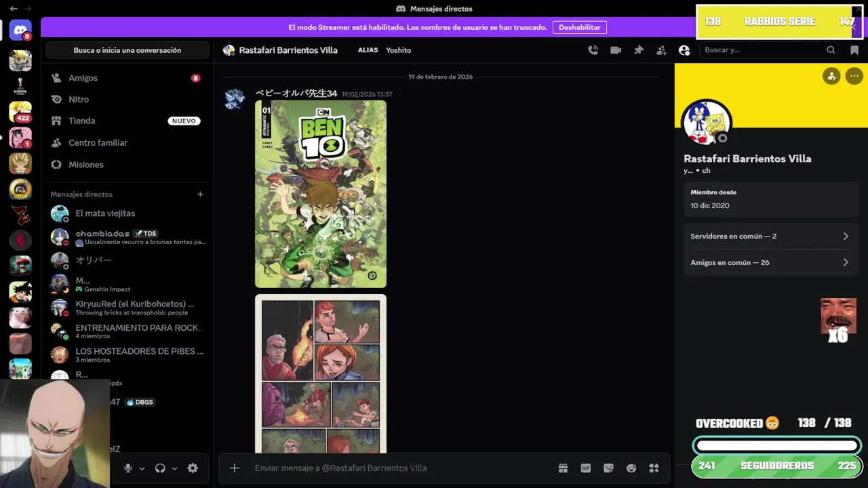The image size is (868, 488).
Task: Open Ben 10 comic cover image
Action: click(x=321, y=194)
